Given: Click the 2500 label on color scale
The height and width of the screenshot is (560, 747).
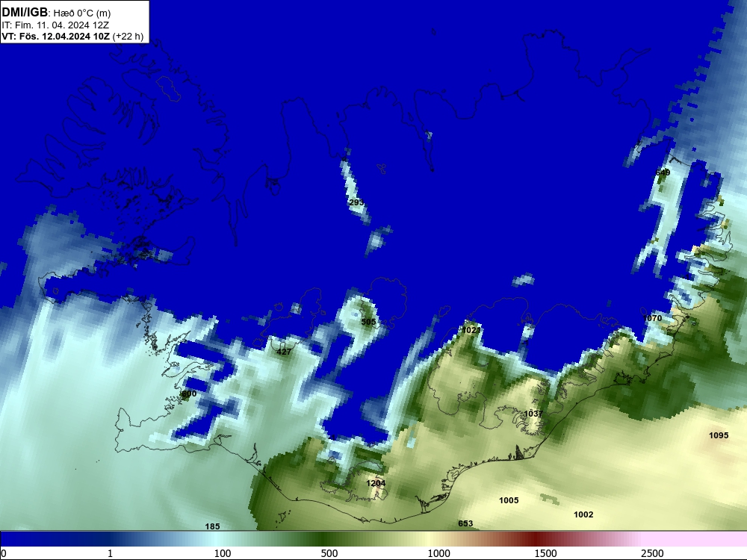Looking at the screenshot, I should (652, 553).
